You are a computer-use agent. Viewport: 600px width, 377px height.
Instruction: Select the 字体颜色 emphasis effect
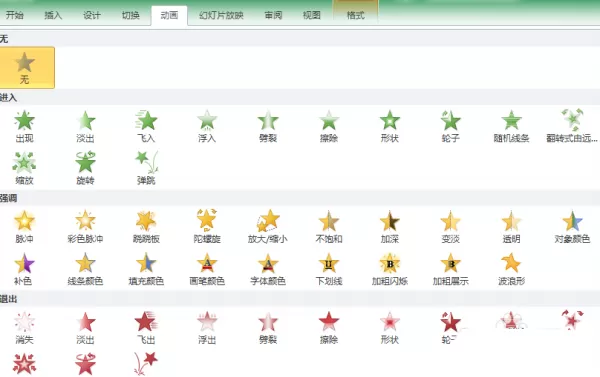[268, 269]
